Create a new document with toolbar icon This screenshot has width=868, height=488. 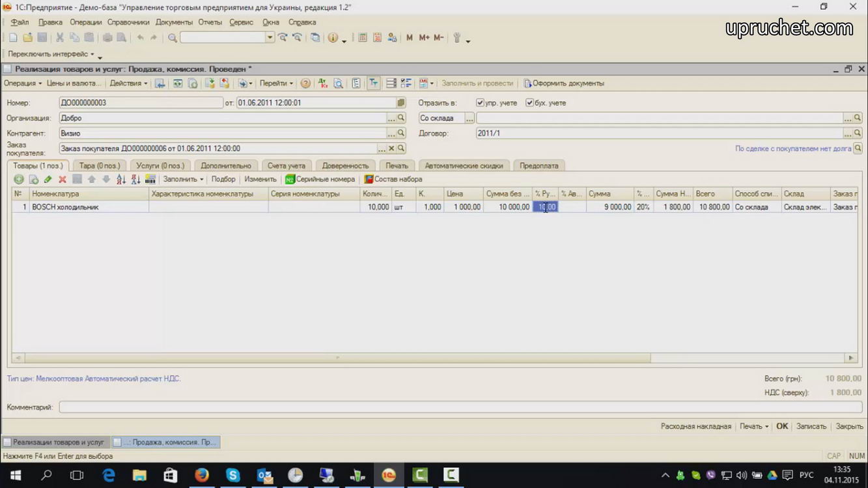(13, 38)
